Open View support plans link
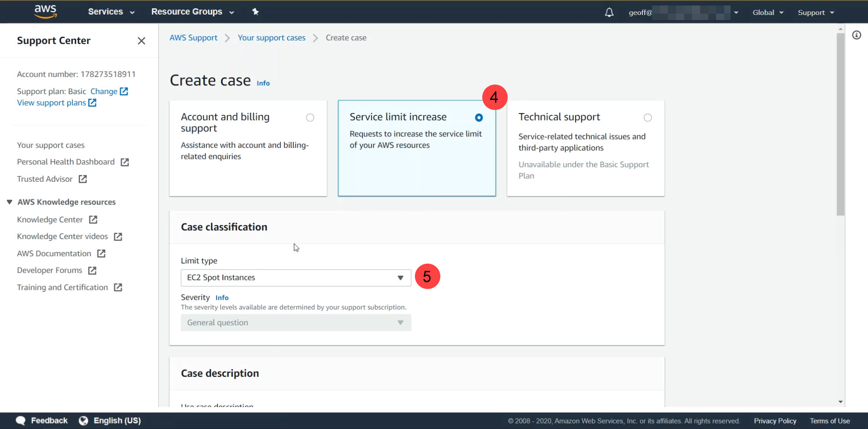 coord(51,103)
